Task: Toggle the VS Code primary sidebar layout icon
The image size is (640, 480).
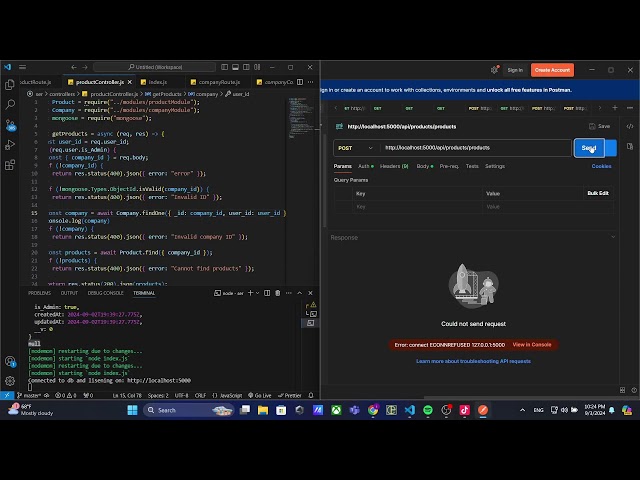Action: pyautogui.click(x=224, y=67)
